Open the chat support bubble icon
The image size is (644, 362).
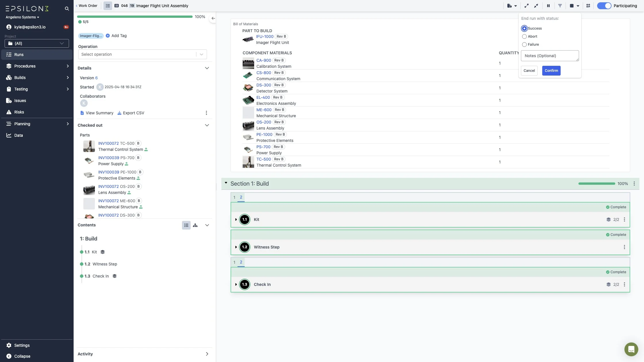point(631,349)
